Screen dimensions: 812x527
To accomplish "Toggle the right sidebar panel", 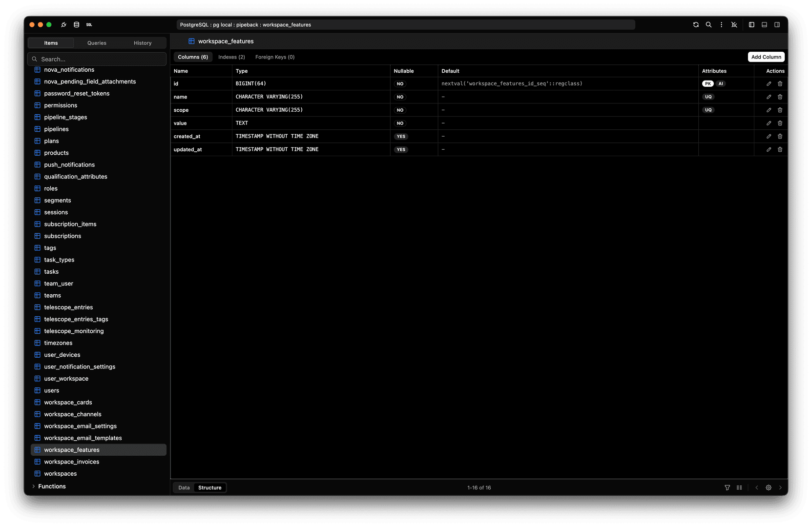I will point(777,24).
